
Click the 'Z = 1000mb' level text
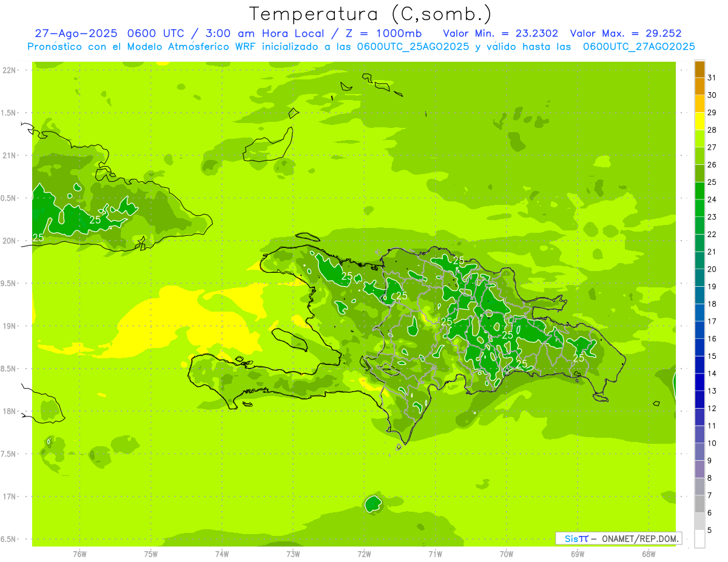click(x=385, y=33)
